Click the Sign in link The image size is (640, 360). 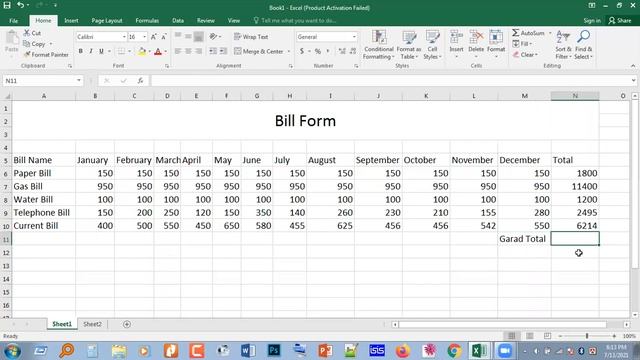click(x=592, y=20)
